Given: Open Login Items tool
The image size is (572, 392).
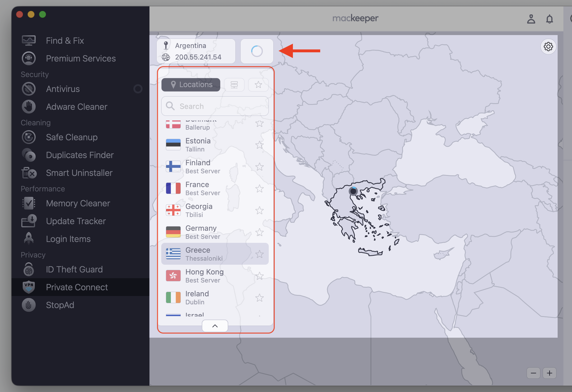Looking at the screenshot, I should pos(80,239).
